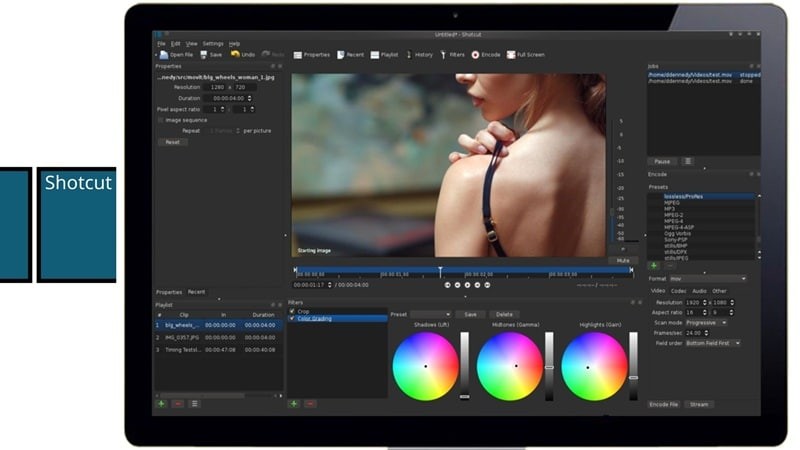Click the fast forward playback button
800x450 pixels.
pyautogui.click(x=478, y=285)
